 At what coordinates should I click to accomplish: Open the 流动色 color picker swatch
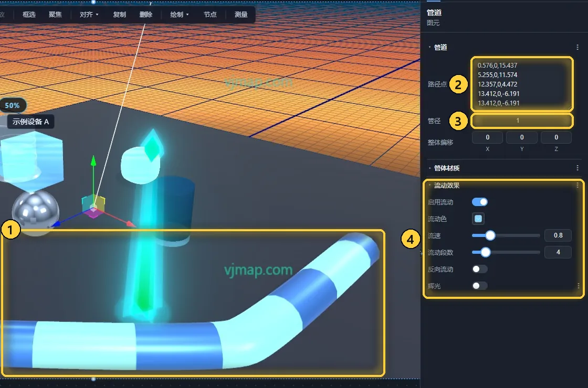point(478,219)
